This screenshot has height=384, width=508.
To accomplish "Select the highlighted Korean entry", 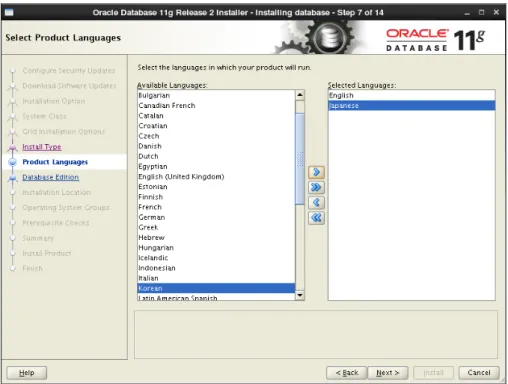I will pyautogui.click(x=216, y=288).
